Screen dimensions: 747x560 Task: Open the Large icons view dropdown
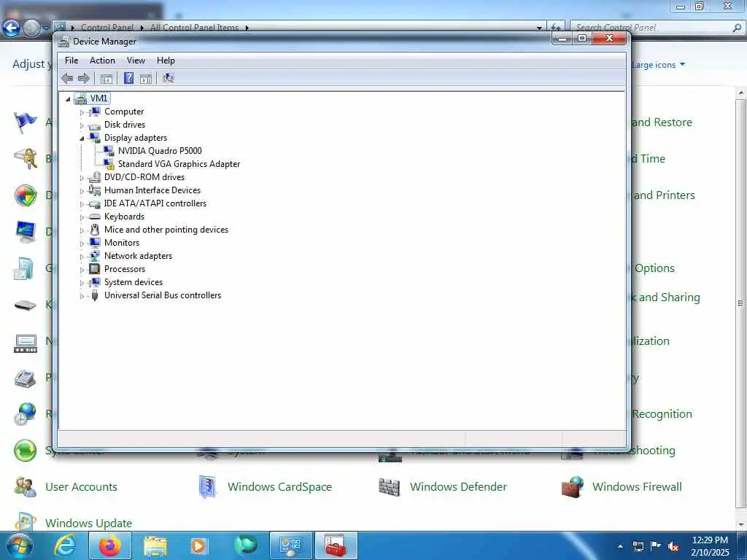(x=659, y=65)
